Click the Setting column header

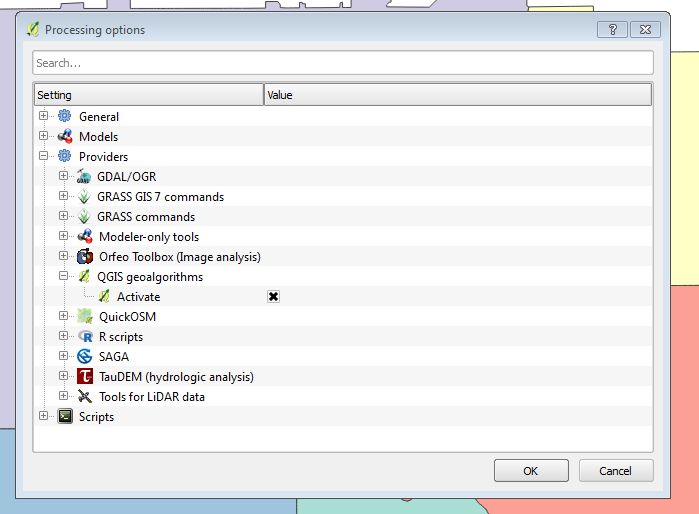(149, 95)
